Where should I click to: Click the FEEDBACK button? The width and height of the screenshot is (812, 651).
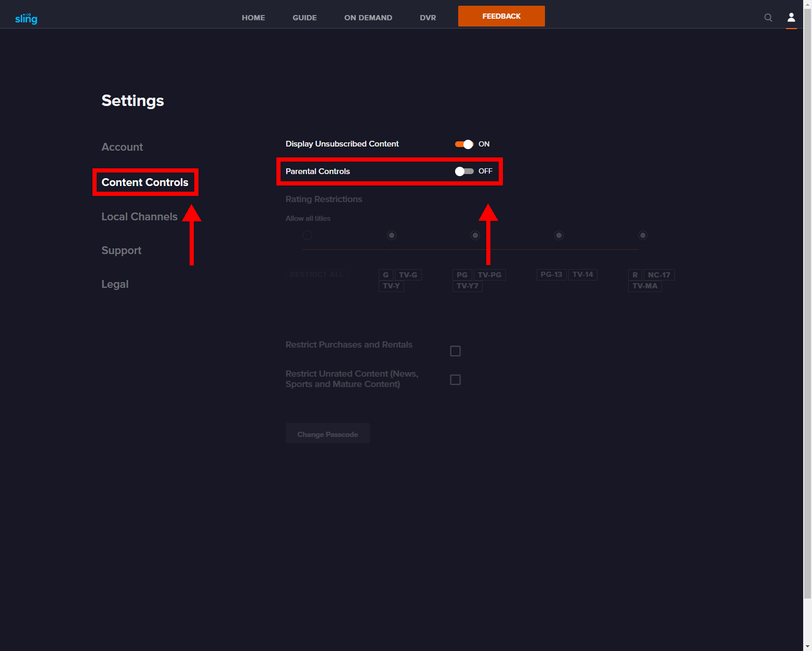click(501, 16)
